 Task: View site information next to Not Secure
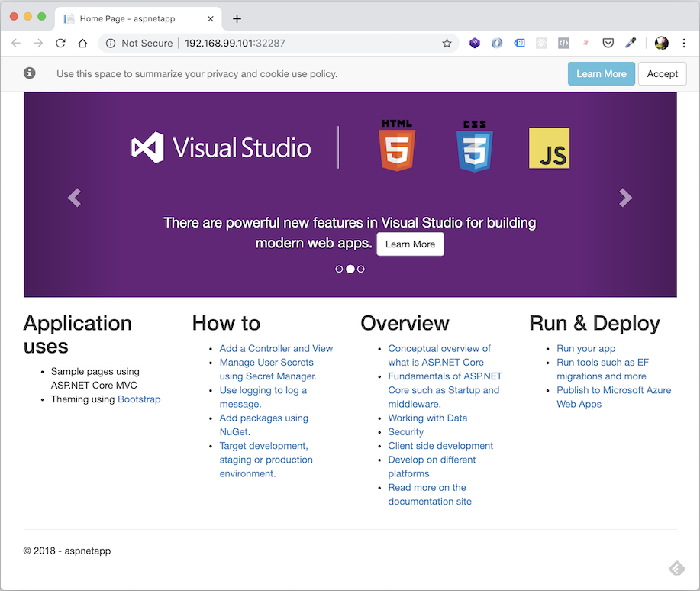110,44
